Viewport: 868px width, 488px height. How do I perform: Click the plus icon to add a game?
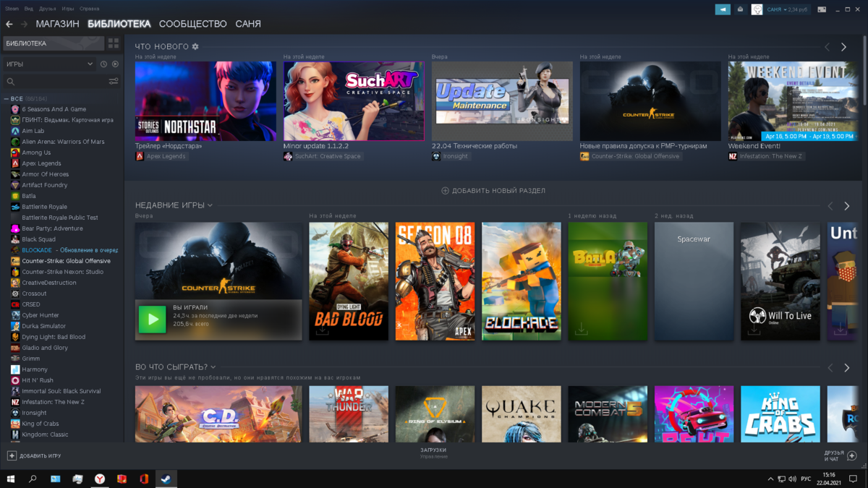point(12,455)
